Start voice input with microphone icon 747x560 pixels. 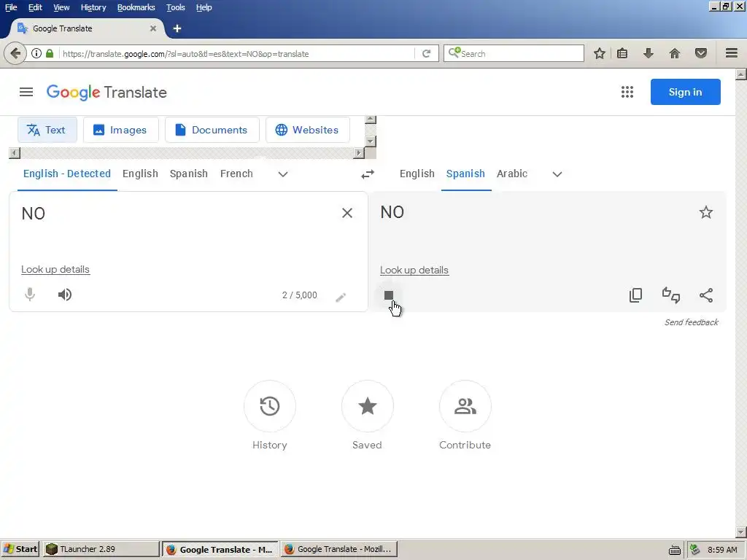[x=30, y=295]
